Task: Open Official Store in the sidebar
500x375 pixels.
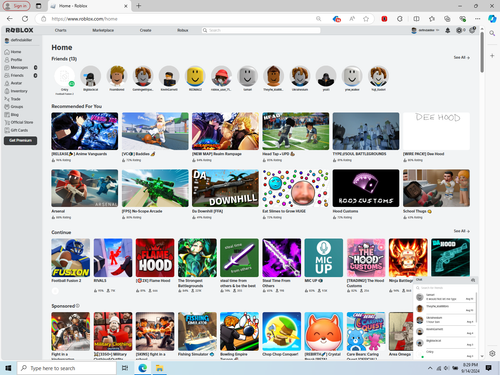Action: (x=19, y=122)
